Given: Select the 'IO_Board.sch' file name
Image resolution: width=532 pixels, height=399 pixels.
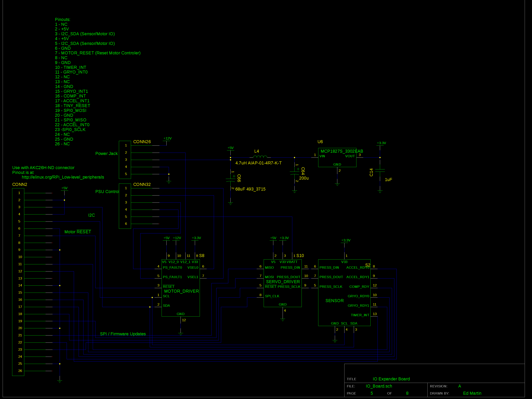Looking at the screenshot, I should coord(379,386).
